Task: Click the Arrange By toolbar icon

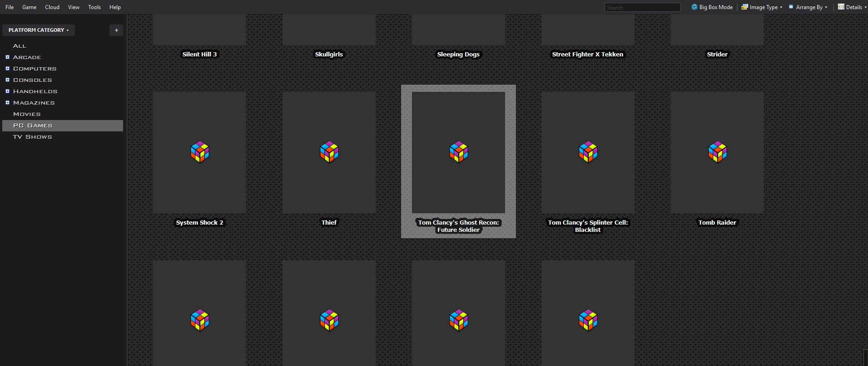Action: [x=791, y=7]
